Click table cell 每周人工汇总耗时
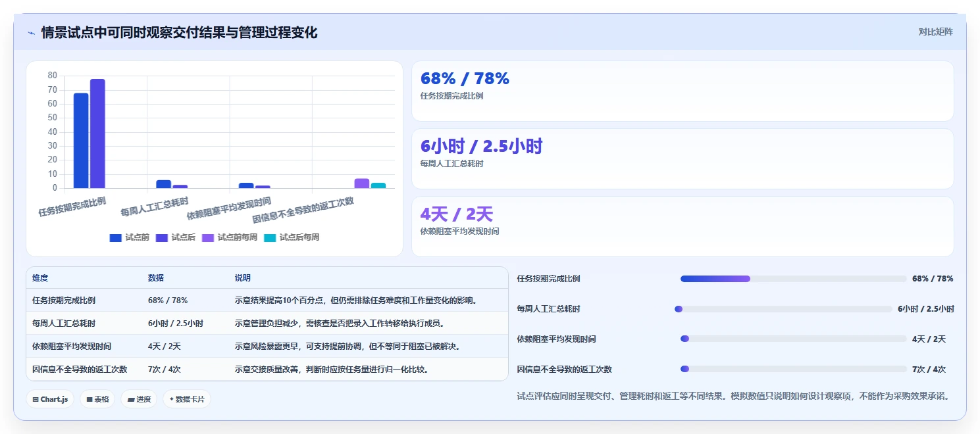Screen dimensions: 980x434 click(64, 324)
